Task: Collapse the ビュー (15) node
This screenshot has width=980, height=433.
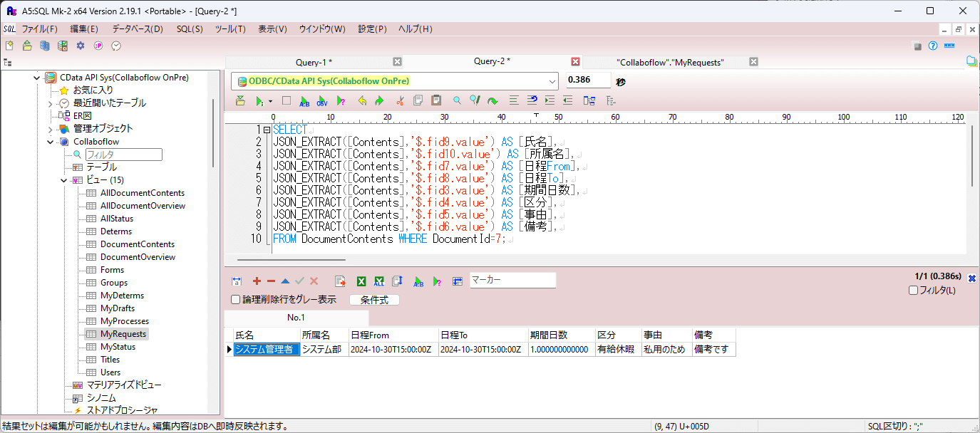Action: [x=63, y=180]
